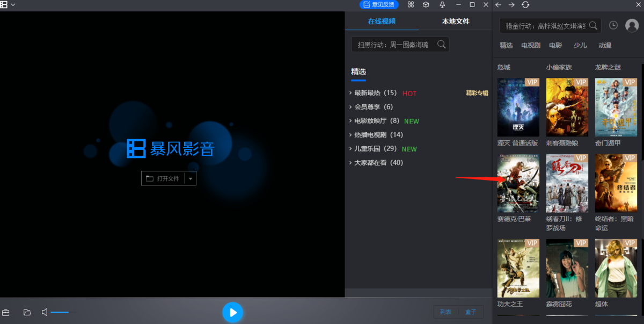Image resolution: width=644 pixels, height=324 pixels.
Task: Expand the 会员尊享 (6) list
Action: 371,107
